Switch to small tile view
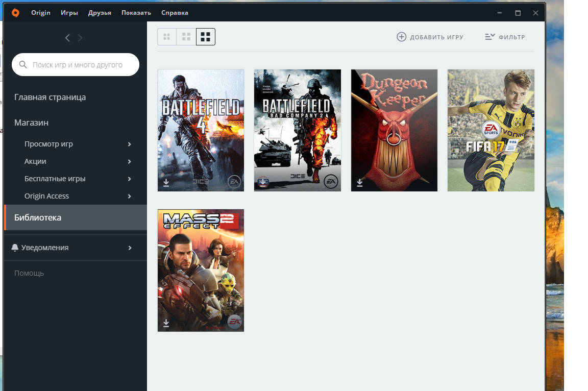This screenshot has height=391, width=588. (x=167, y=37)
